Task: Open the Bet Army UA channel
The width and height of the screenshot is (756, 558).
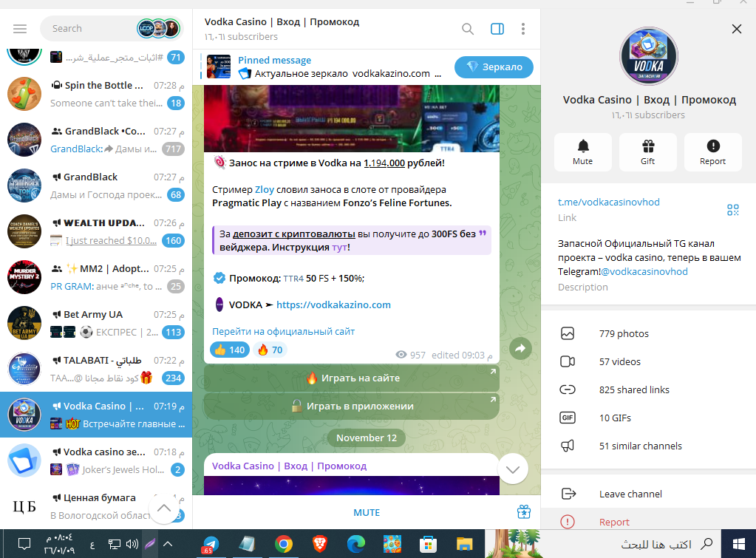Action: pos(96,323)
